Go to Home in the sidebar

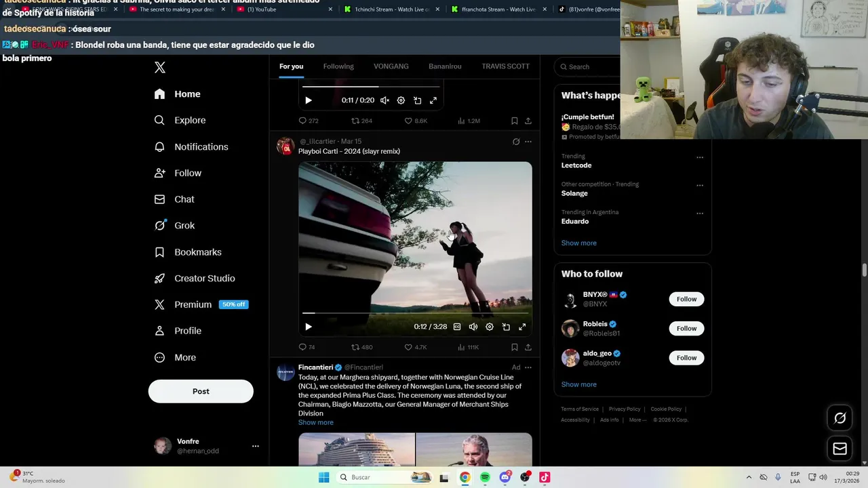178,94
